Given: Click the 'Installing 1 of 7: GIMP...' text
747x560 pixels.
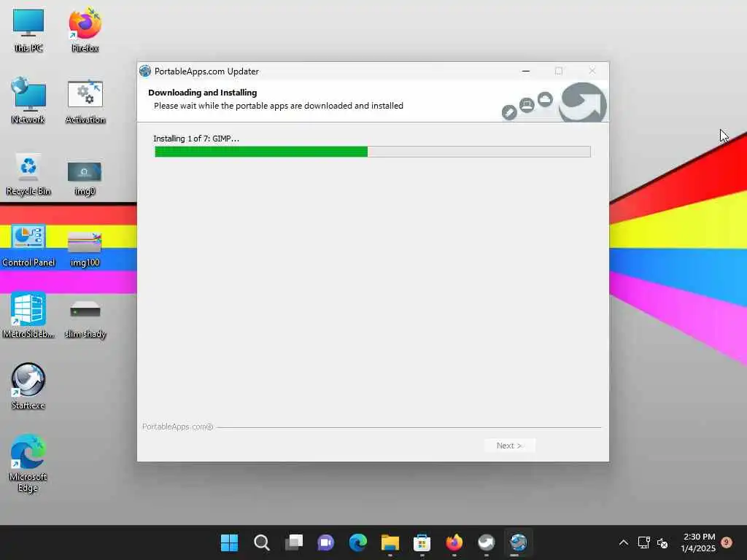Looking at the screenshot, I should click(x=196, y=139).
